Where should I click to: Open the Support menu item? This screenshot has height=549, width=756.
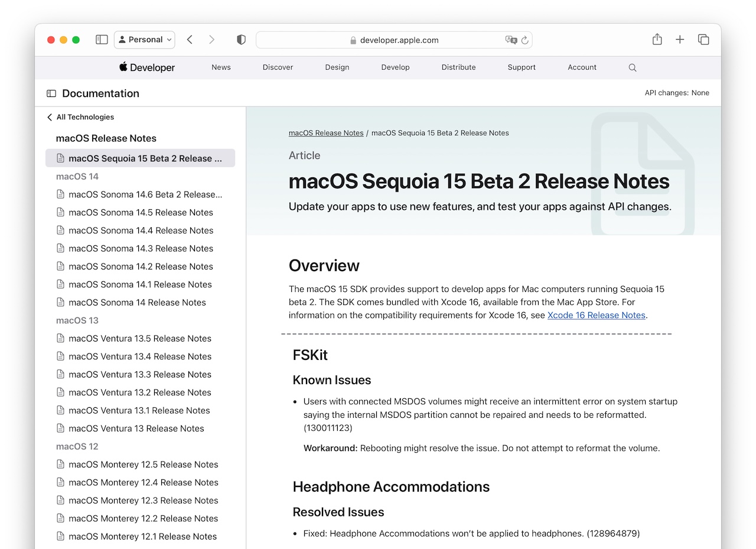tap(522, 67)
